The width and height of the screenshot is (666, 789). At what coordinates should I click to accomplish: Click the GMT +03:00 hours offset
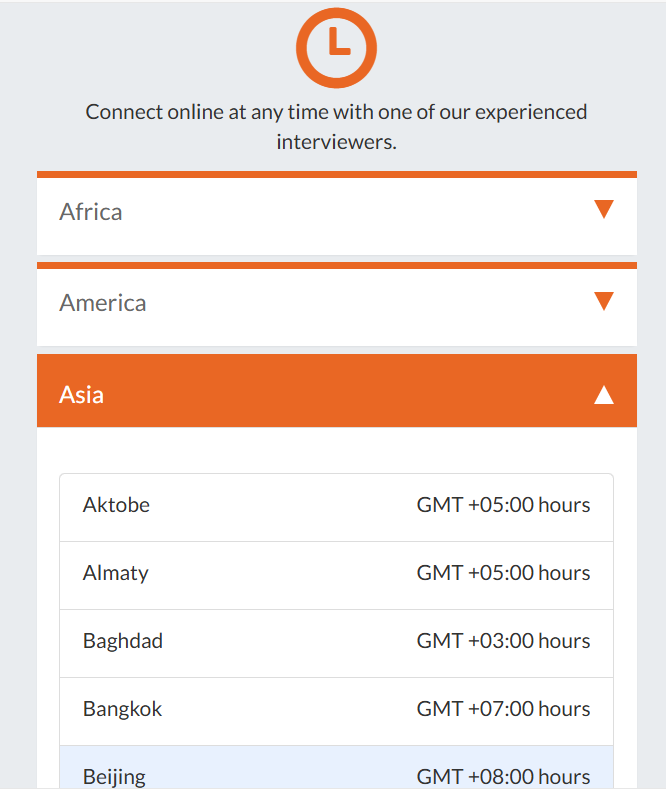tap(503, 641)
